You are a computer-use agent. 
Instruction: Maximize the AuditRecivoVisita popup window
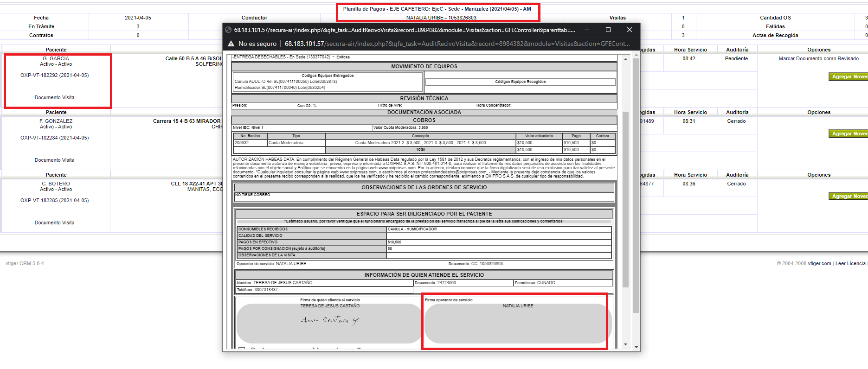tap(608, 30)
